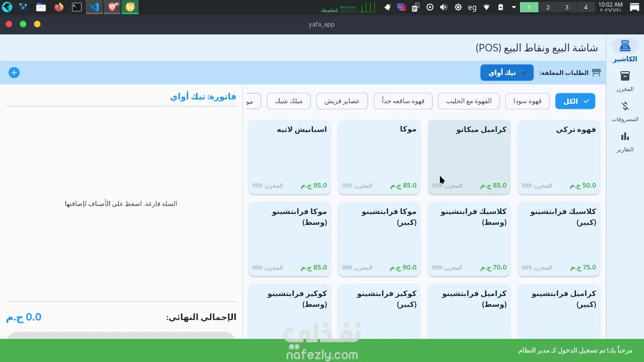Add موكا فرابتشينو (وسط) to the cart
Viewport: 644px width, 362px height.
(x=289, y=239)
